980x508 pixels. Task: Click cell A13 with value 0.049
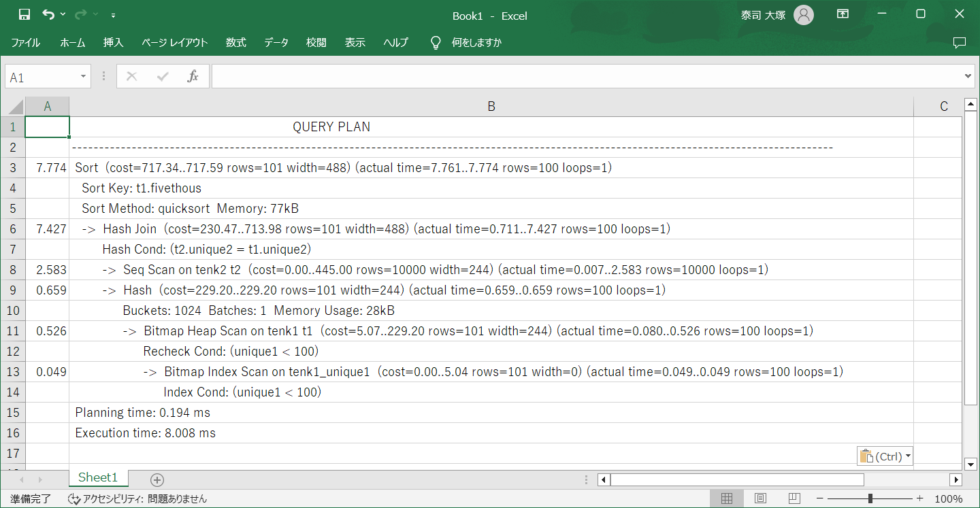[x=47, y=372]
